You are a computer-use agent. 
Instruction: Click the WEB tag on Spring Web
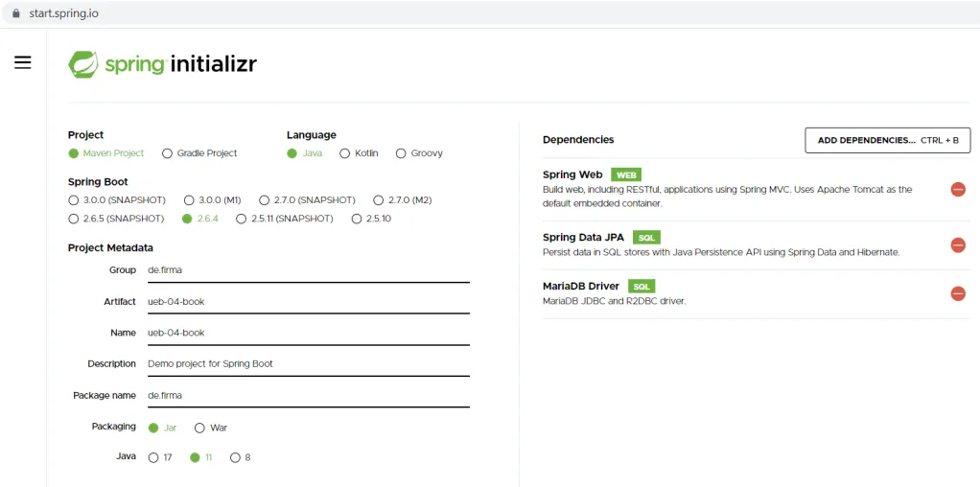coord(626,175)
